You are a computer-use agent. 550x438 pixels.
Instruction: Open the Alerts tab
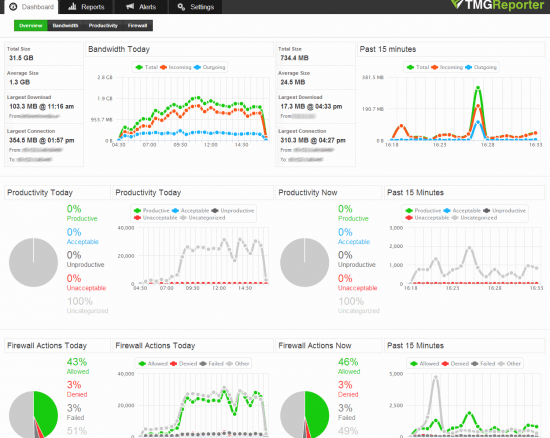[141, 7]
